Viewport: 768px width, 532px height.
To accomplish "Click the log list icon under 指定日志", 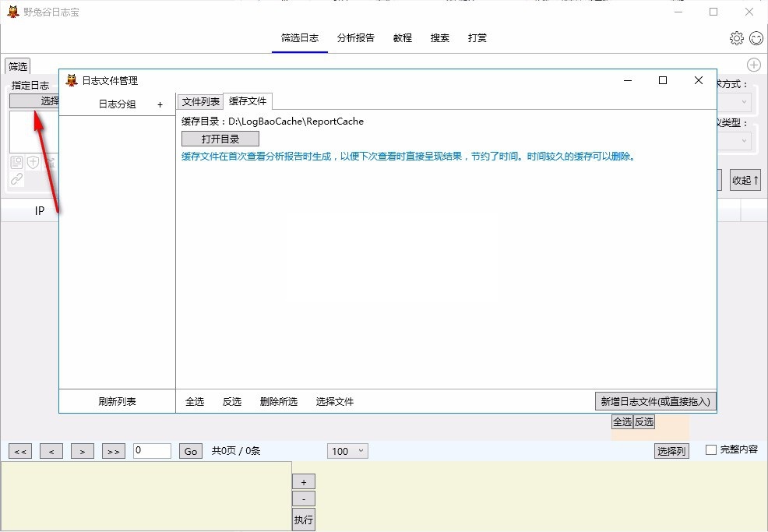I will 16,163.
